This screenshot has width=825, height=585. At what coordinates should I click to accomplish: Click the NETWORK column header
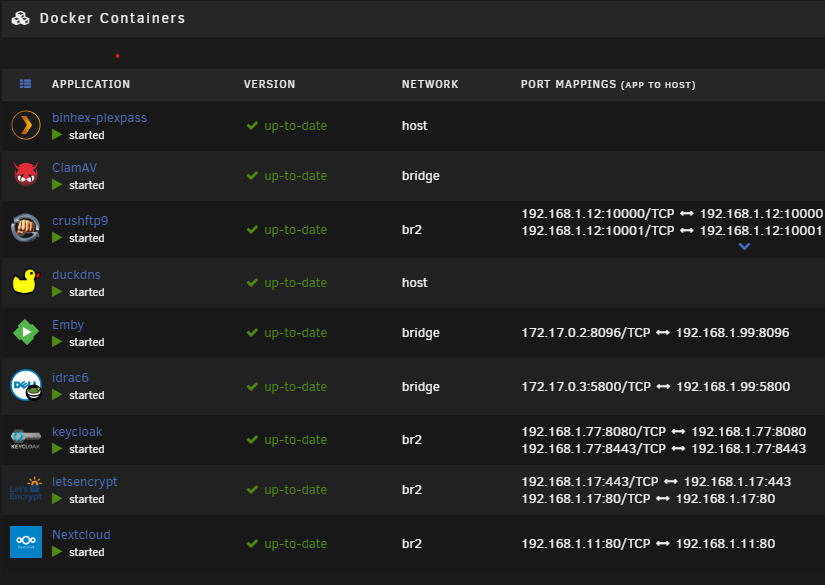[x=430, y=84]
